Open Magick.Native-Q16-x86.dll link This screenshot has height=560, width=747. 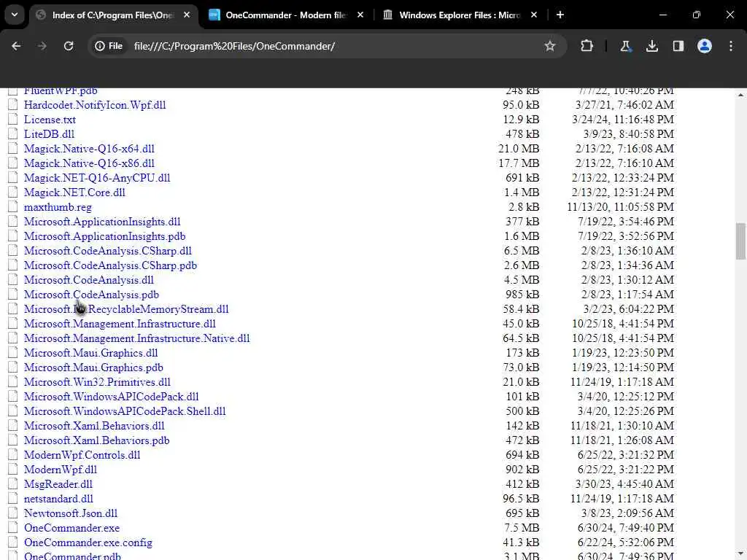[89, 163]
